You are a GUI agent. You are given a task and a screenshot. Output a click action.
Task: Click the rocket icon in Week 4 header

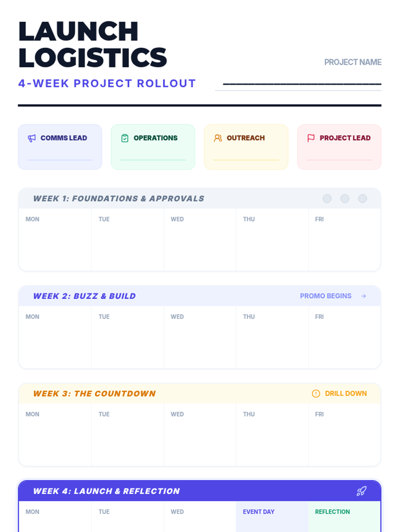361,491
